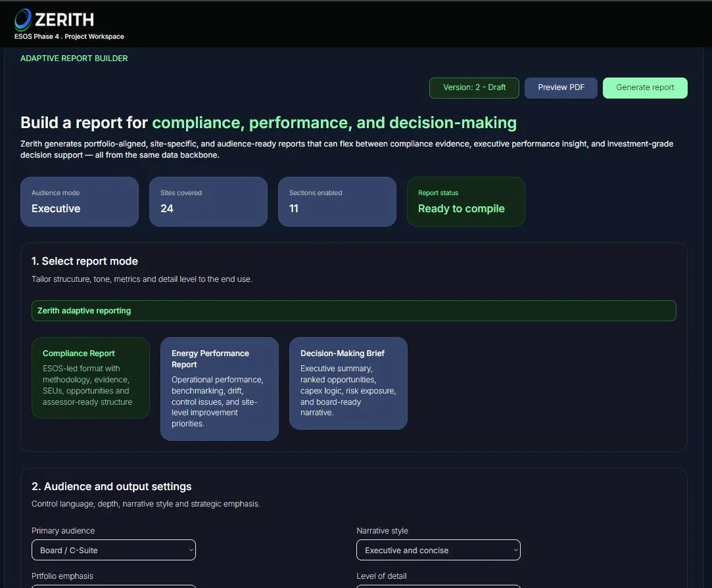Screen dimensions: 712x588
Task: Click the Report status Ready to compile card
Action: coord(465,202)
